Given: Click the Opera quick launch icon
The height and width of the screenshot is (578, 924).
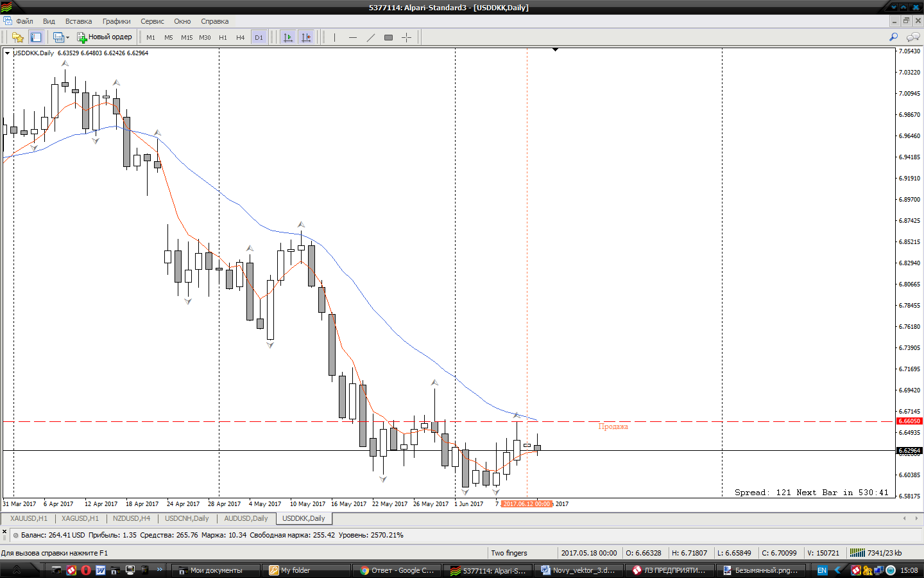Looking at the screenshot, I should tap(86, 570).
